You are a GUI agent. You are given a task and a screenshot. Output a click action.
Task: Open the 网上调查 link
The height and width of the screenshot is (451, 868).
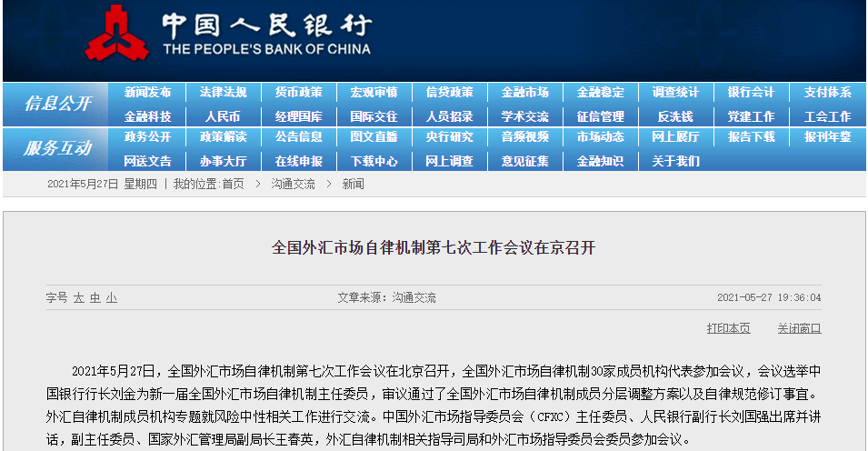tap(449, 161)
